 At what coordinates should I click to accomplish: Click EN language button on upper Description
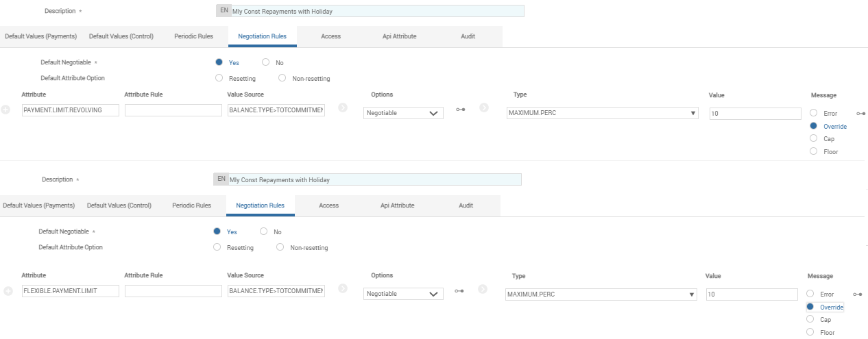click(224, 11)
